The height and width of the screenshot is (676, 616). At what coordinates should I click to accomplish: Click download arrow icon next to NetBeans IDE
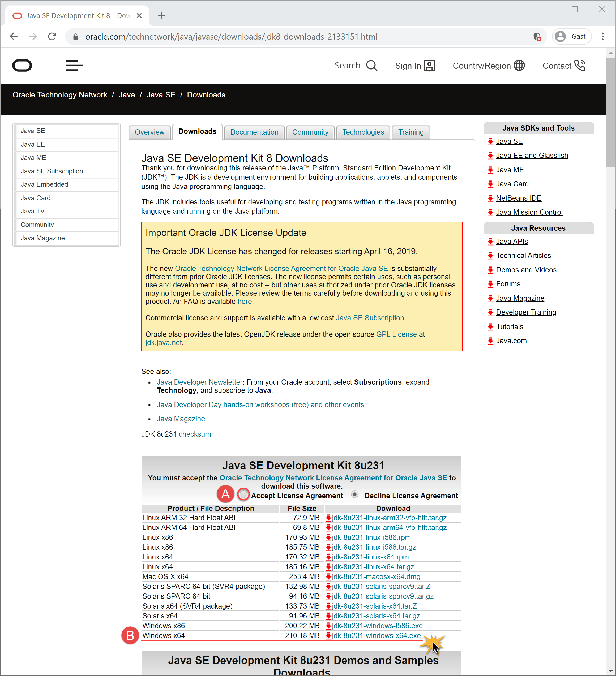coord(490,198)
